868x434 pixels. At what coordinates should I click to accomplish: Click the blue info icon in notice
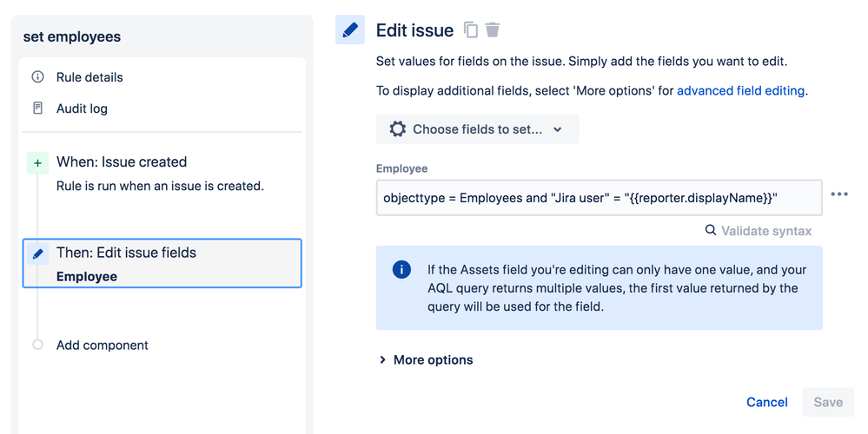401,269
